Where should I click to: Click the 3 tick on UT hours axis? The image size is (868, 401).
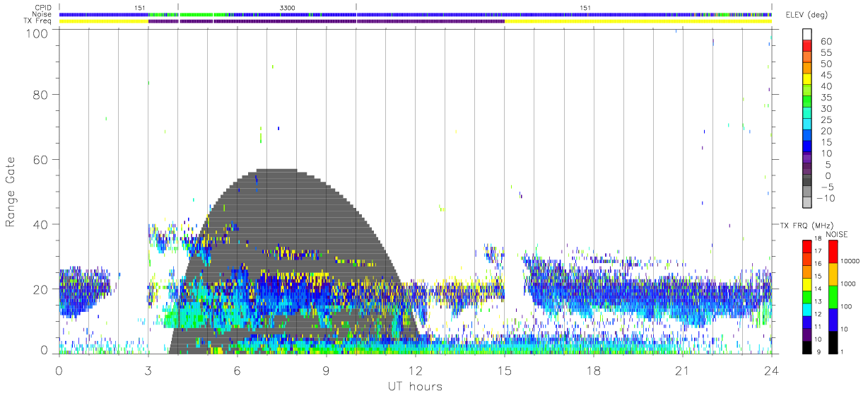(148, 371)
